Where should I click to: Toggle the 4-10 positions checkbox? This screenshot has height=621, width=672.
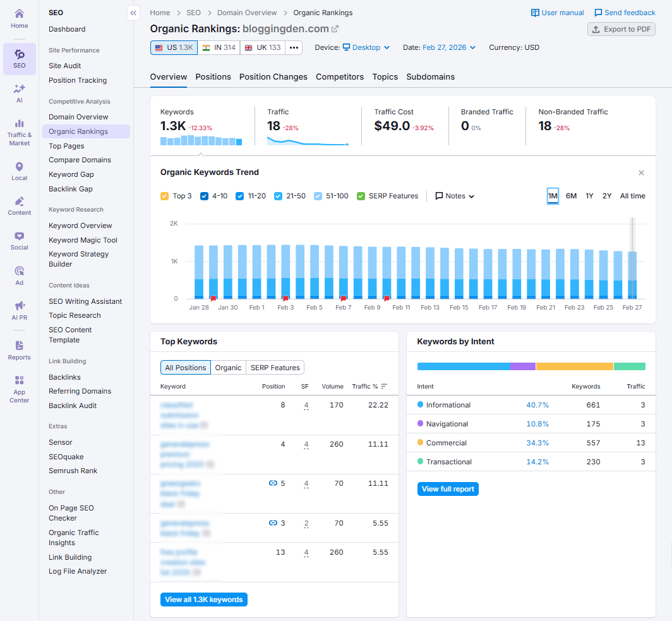point(205,196)
